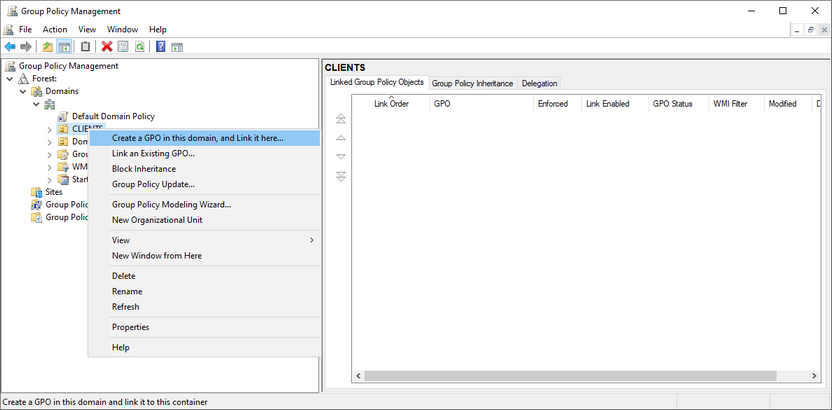Select Default Domain Policy in tree
Viewport: 832px width, 410px height.
click(114, 116)
